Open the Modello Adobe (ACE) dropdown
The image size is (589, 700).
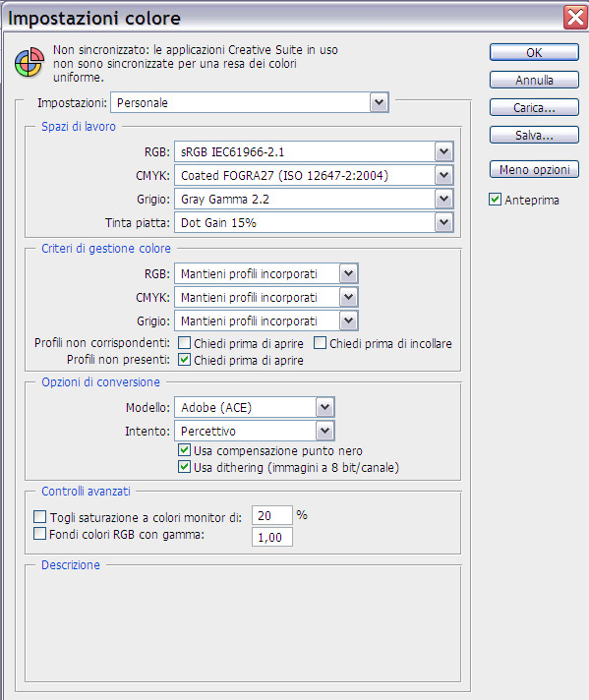[255, 407]
